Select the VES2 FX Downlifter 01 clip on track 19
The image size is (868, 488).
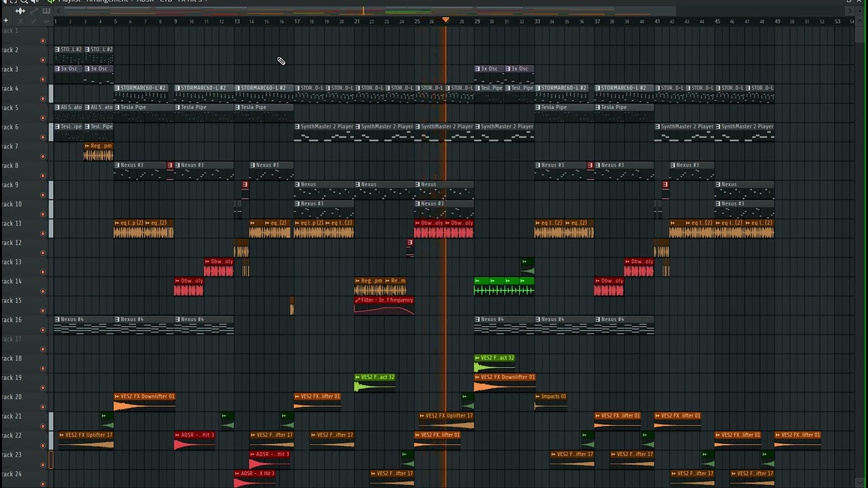(504, 383)
